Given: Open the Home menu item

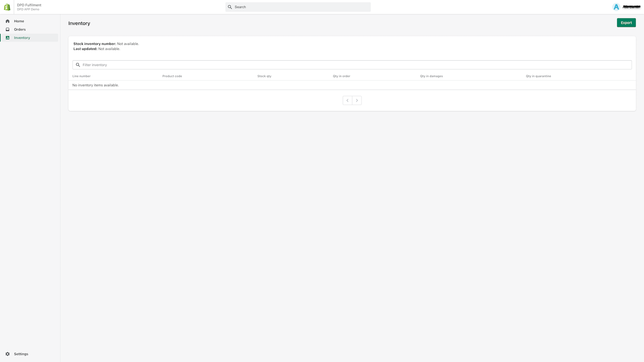Looking at the screenshot, I should [29, 21].
